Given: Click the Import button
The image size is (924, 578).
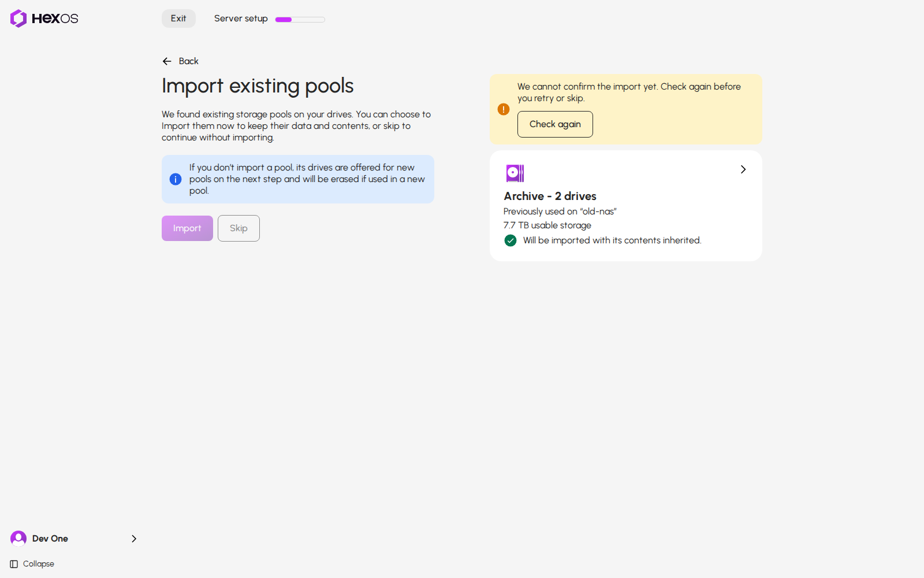Looking at the screenshot, I should click(x=187, y=228).
